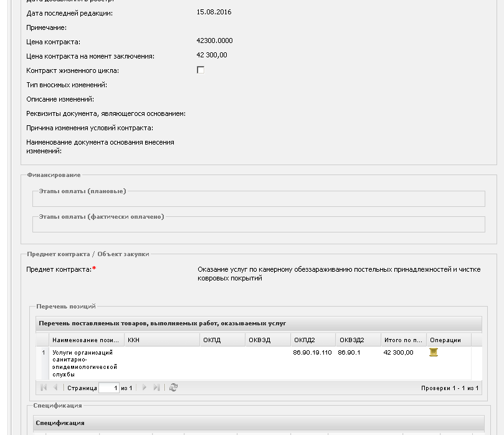The width and height of the screenshot is (504, 435).
Task: Sort by 'Итого по п...' column header
Action: (x=404, y=340)
